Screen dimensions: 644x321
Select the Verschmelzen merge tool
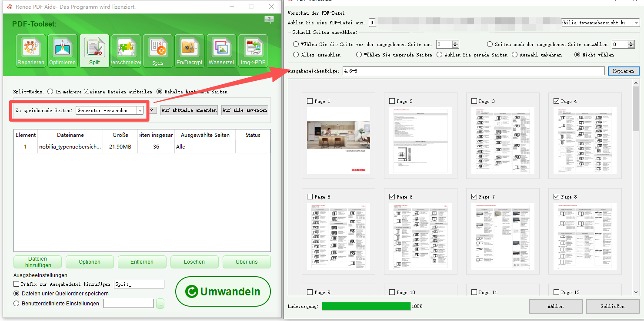pos(126,51)
